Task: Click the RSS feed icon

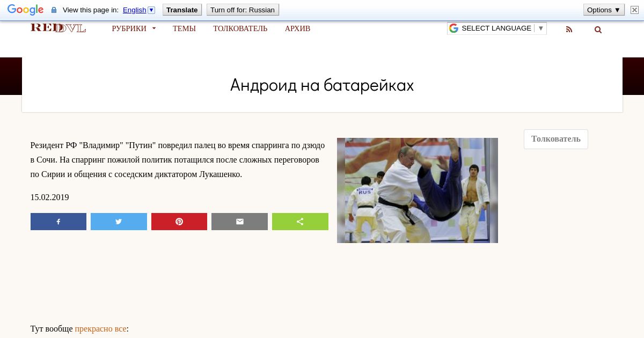Action: click(x=569, y=30)
